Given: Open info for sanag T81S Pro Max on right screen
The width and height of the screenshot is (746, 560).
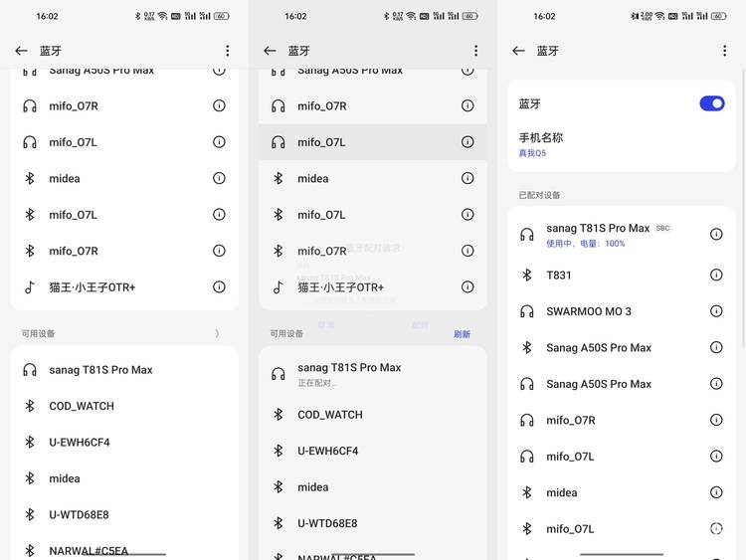Looking at the screenshot, I should click(716, 234).
